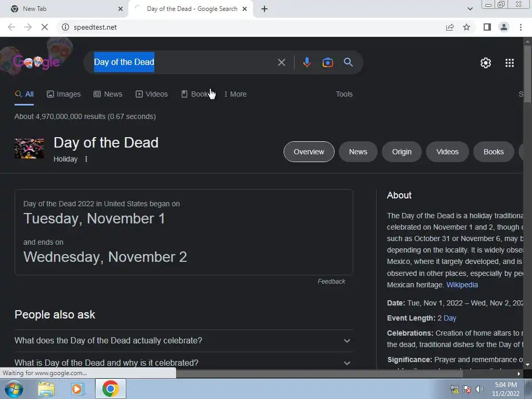532x399 pixels.
Task: Select the Origin chip
Action: tap(402, 152)
